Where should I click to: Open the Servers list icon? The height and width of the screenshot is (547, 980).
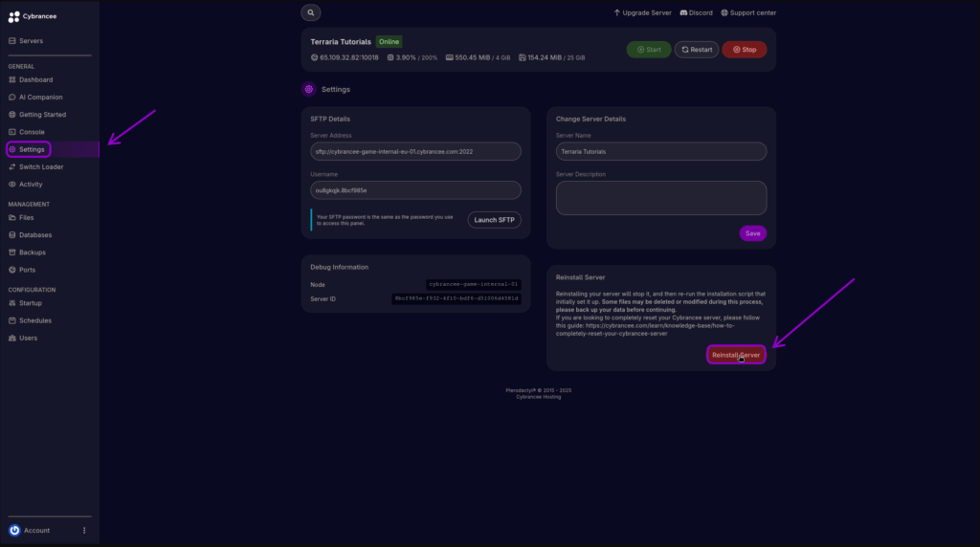pos(11,40)
